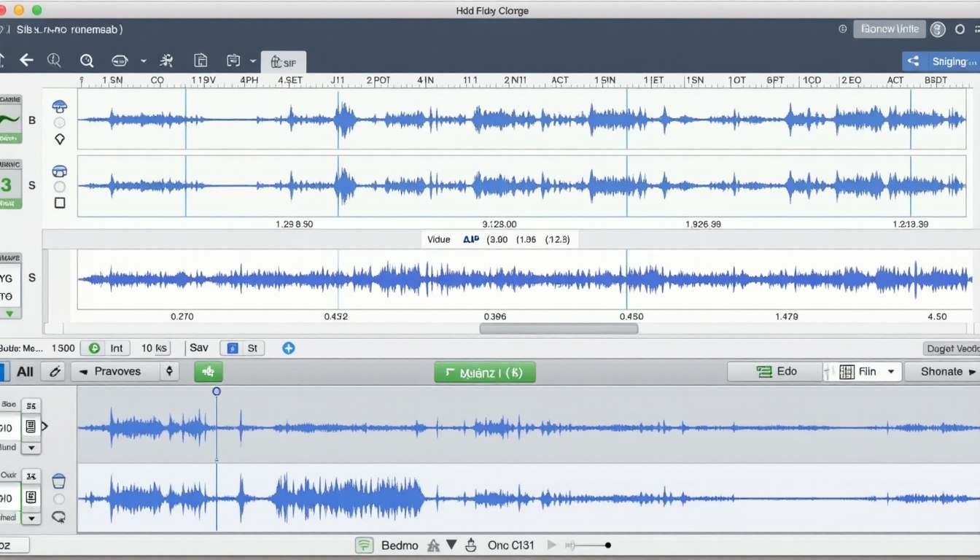The width and height of the screenshot is (980, 560).
Task: Click the play triangle in the status bar
Action: point(552,545)
